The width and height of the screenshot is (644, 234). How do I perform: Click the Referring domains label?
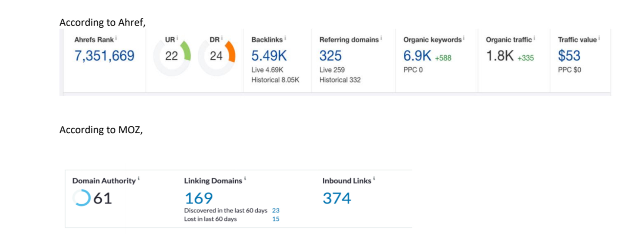pos(349,40)
